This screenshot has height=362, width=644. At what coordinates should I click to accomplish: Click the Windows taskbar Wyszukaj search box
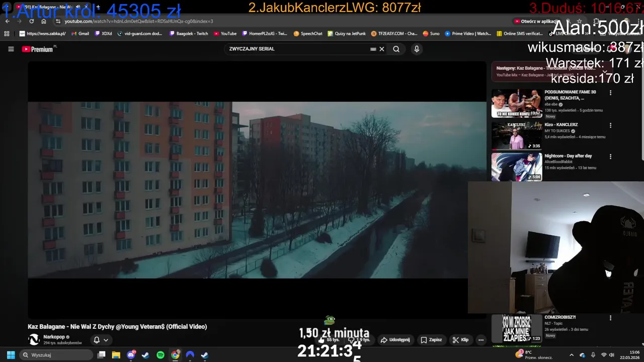56,354
